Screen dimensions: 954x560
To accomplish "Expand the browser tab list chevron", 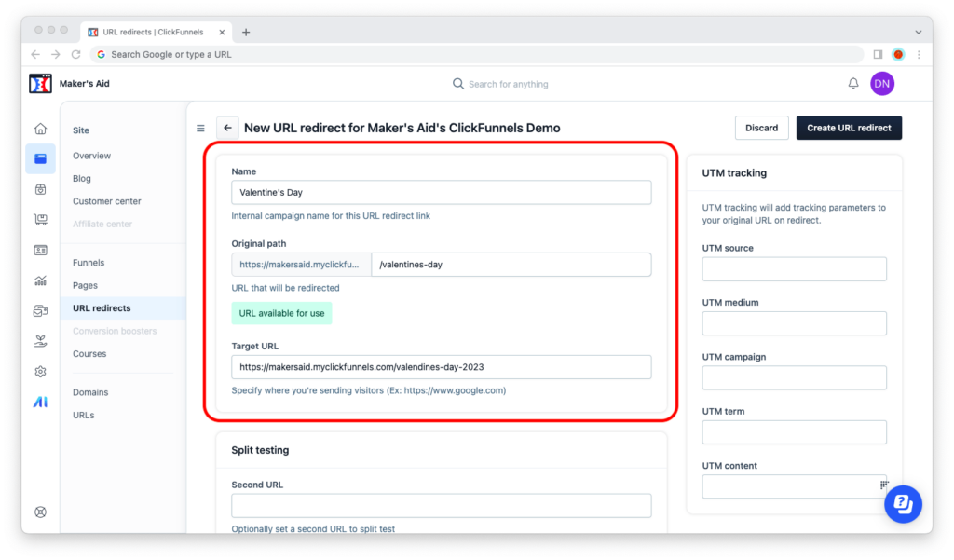I will coord(919,33).
